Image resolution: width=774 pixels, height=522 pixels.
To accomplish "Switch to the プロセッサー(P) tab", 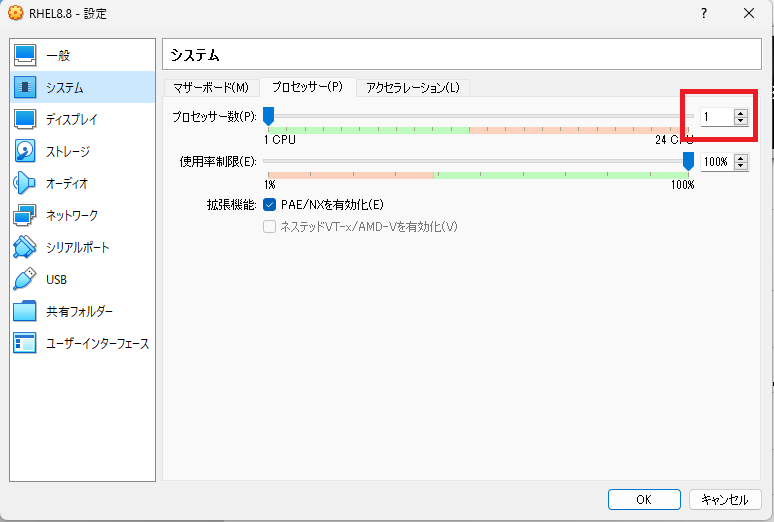I will coord(308,87).
